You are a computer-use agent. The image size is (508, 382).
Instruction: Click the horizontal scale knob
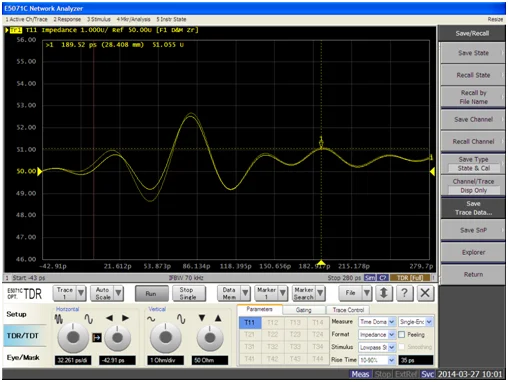(73, 337)
